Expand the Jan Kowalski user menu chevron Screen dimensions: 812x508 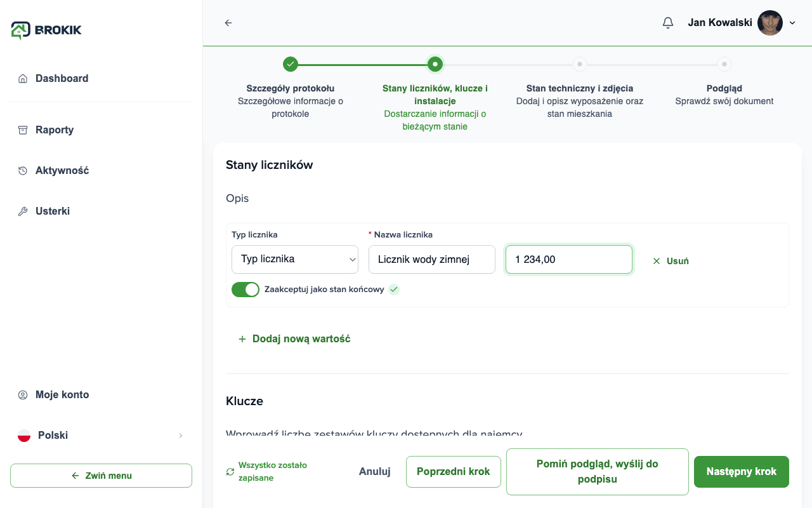(x=792, y=23)
